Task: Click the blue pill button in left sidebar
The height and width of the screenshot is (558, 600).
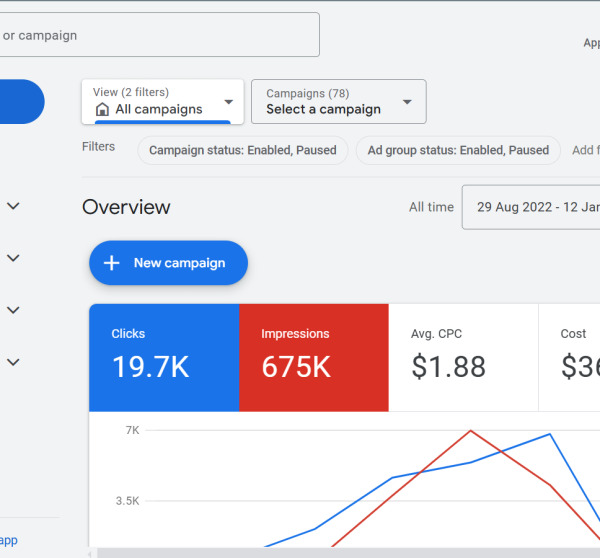Action: [x=20, y=102]
